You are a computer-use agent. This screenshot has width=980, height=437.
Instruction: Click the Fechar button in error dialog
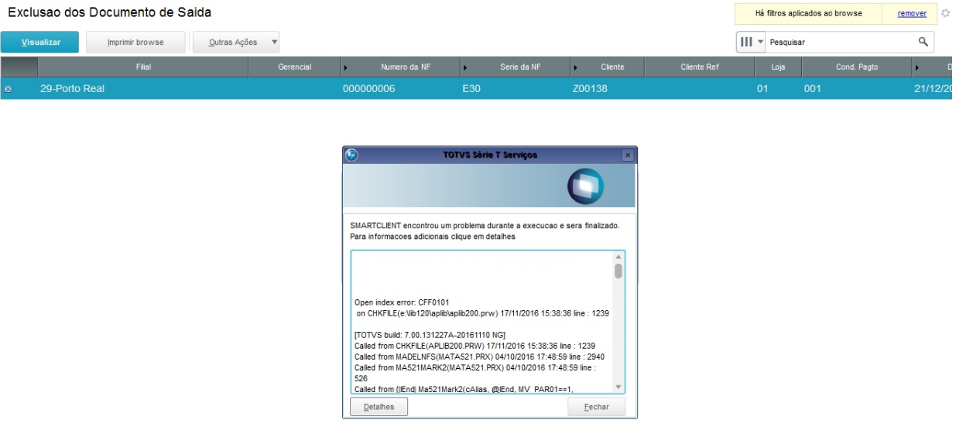596,407
